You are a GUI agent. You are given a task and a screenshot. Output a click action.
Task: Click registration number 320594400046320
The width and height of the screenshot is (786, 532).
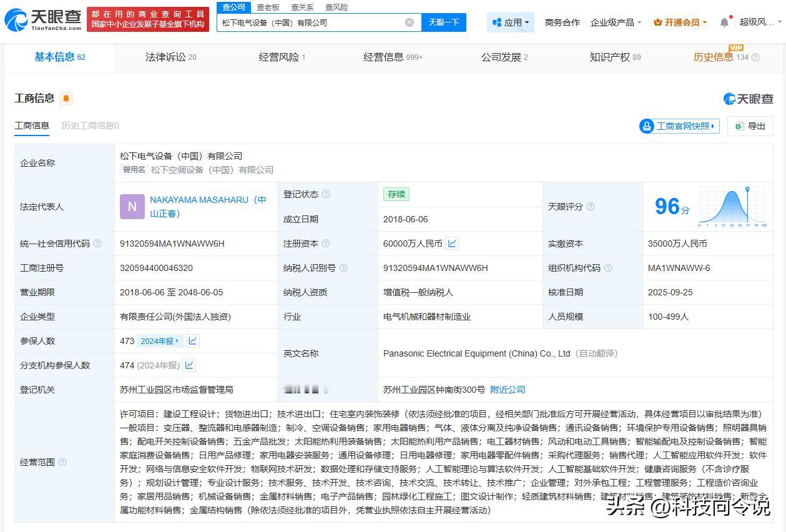[156, 268]
